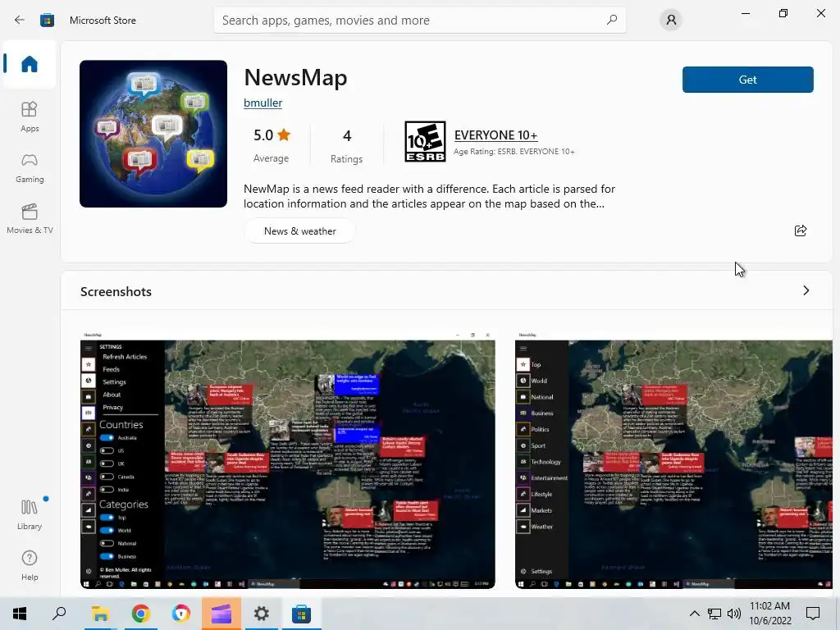The image size is (840, 630).
Task: Open bmuller publisher link
Action: (262, 103)
